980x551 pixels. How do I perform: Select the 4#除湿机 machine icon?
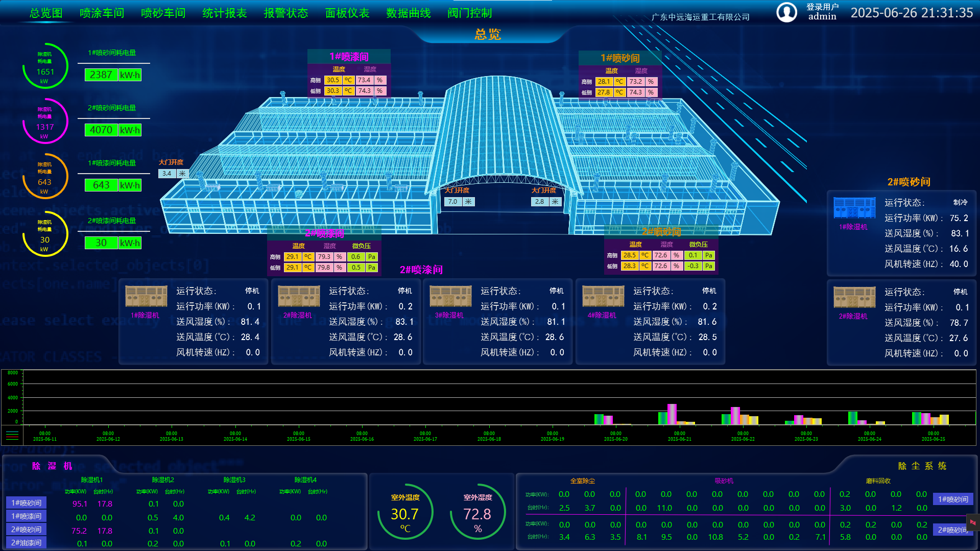(x=603, y=296)
